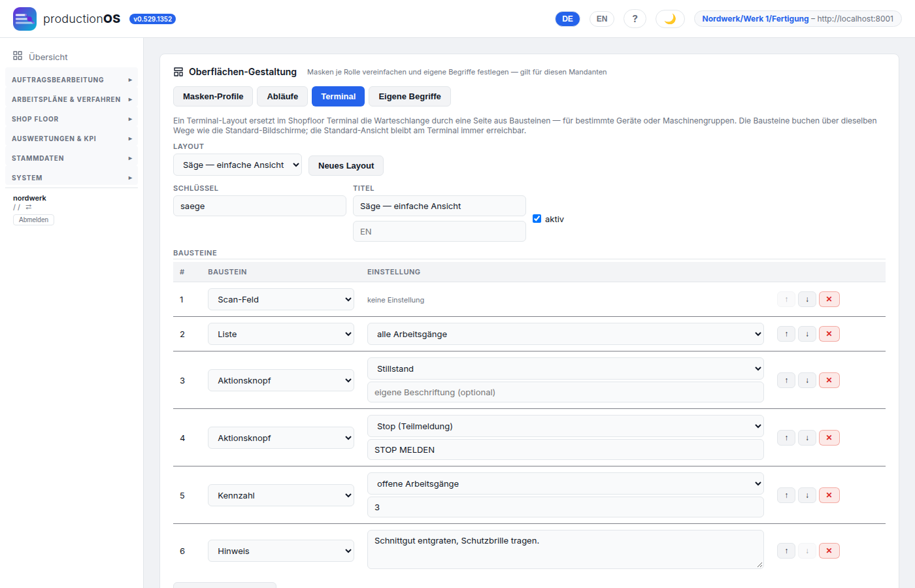Switch interface language to EN

click(602, 19)
